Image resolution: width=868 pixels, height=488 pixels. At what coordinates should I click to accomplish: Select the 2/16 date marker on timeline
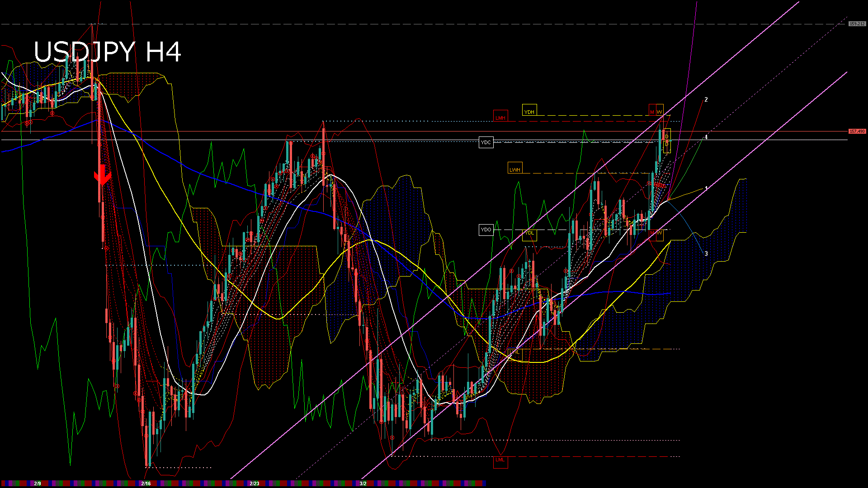[146, 483]
